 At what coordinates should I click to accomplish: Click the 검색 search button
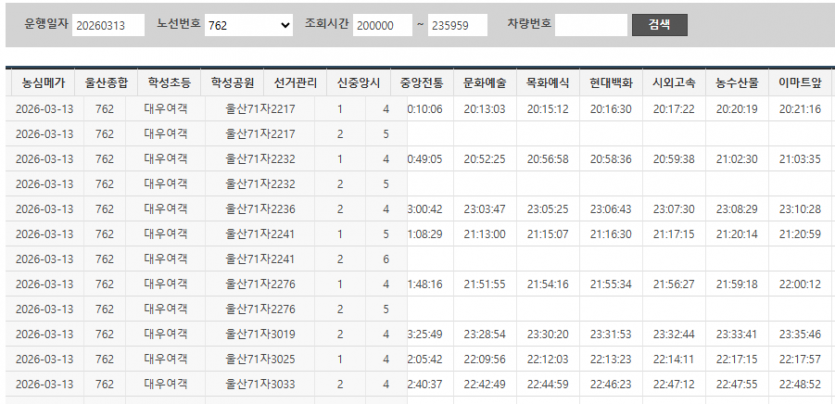click(659, 25)
